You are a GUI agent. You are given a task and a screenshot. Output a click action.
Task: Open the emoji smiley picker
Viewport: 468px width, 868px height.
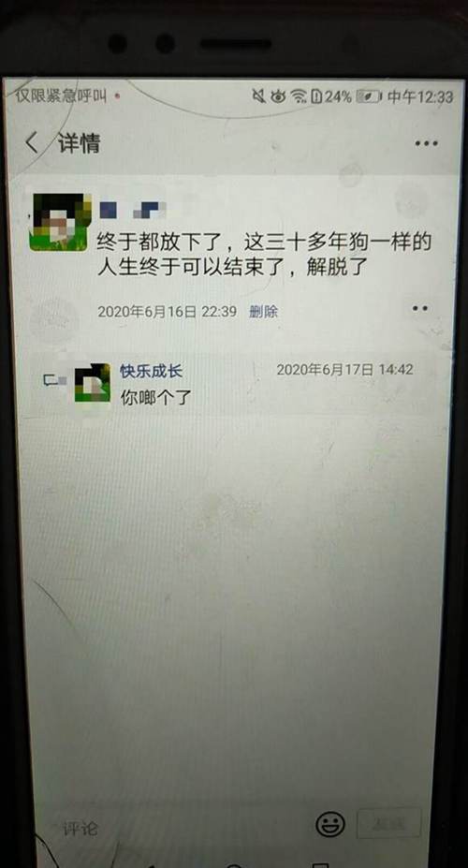330,824
